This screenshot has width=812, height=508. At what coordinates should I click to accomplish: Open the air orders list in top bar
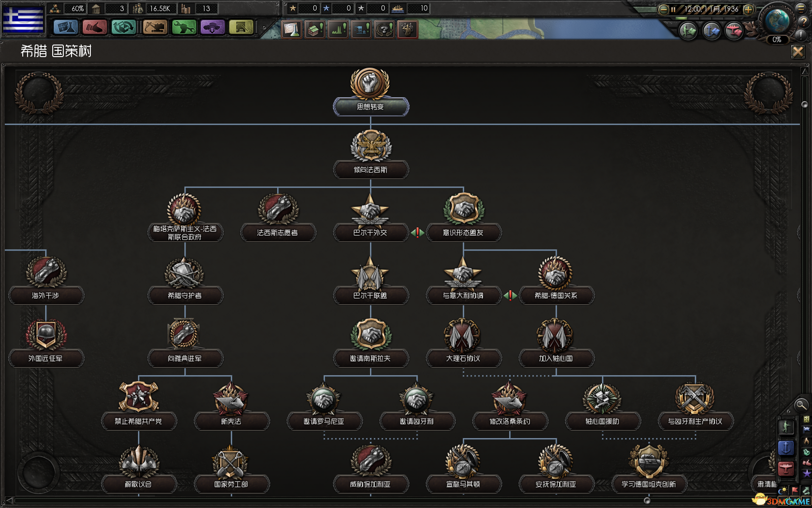tap(734, 31)
